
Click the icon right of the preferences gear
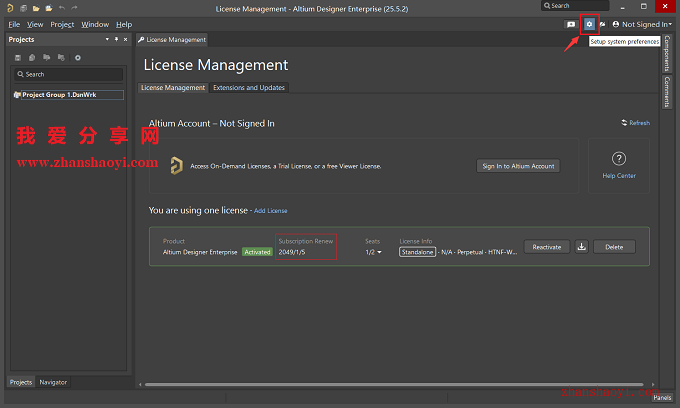point(602,24)
